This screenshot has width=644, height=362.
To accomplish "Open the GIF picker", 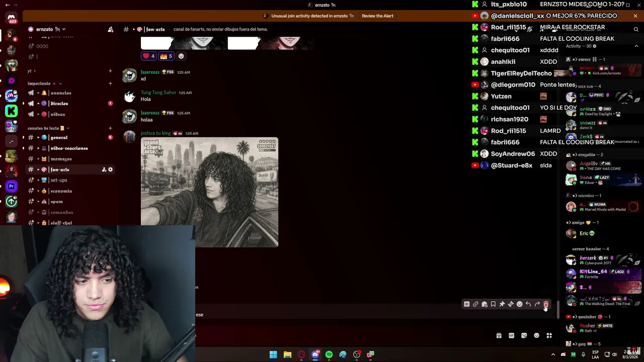I will 512,336.
